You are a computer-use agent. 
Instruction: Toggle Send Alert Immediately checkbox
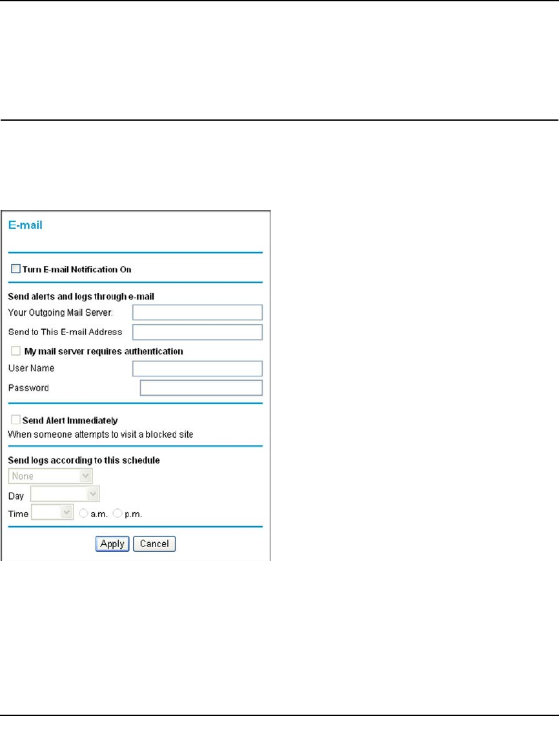(x=16, y=420)
